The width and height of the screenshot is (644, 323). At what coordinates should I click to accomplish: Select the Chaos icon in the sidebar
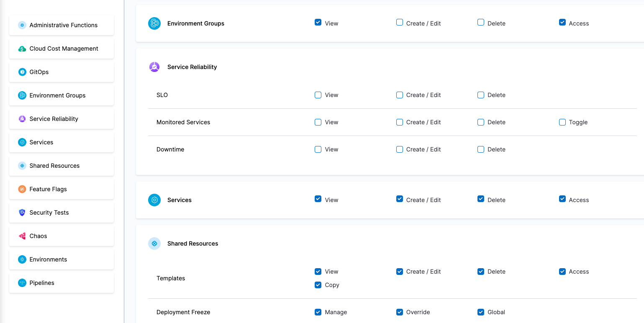[22, 236]
